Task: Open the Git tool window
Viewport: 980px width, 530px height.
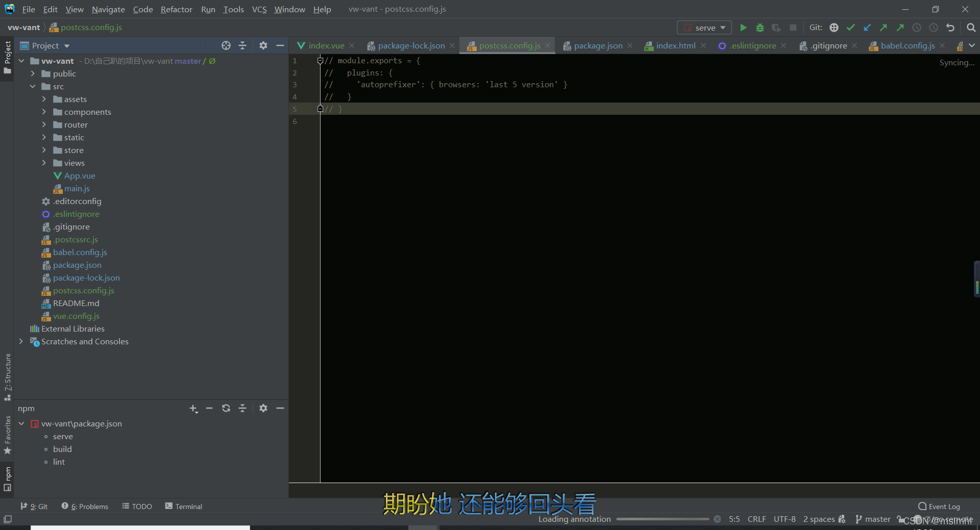Action: [34, 507]
